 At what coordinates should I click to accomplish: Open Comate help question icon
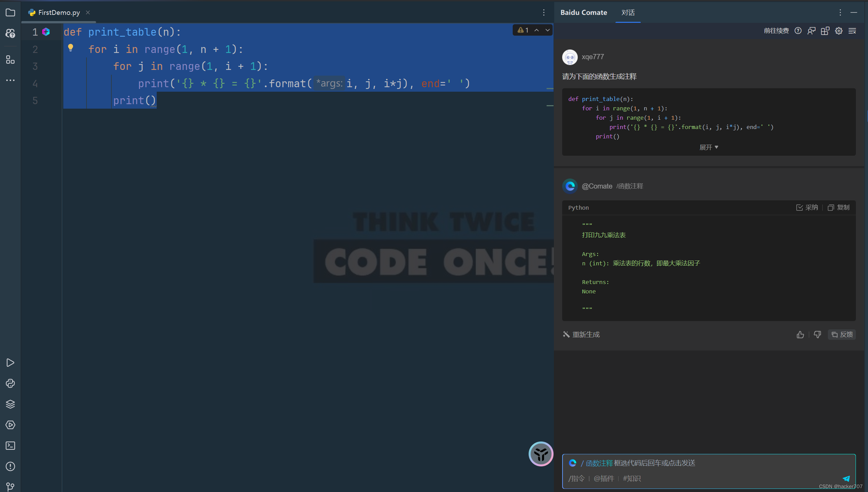[x=798, y=31]
